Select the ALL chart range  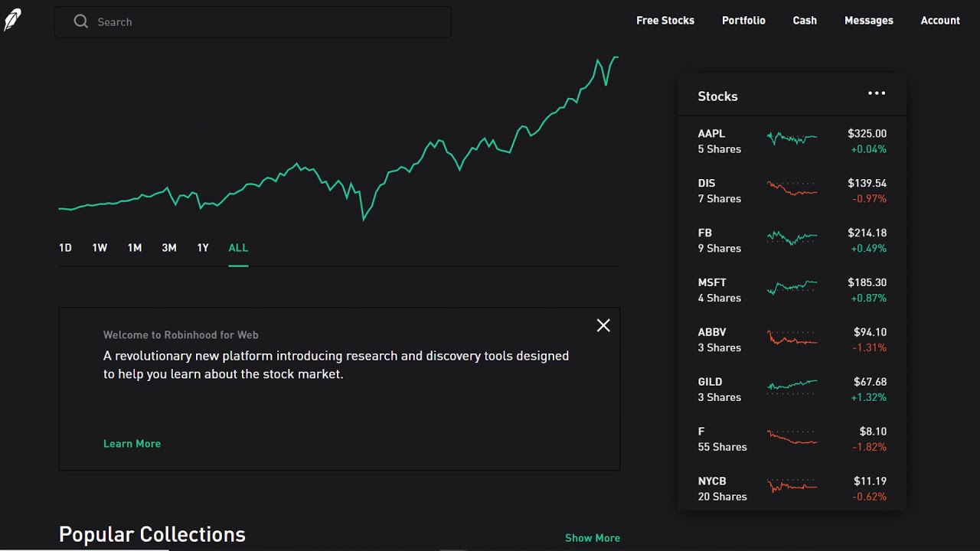tap(238, 248)
